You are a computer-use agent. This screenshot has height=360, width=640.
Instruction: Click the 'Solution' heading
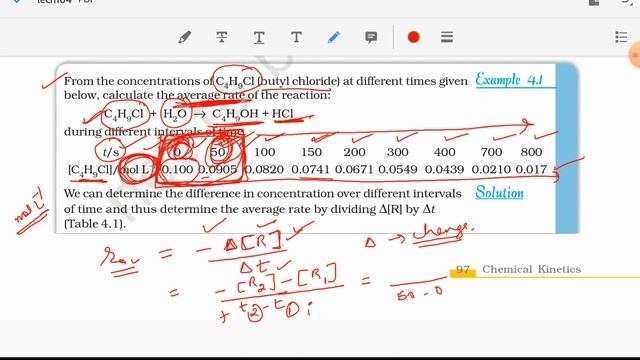(499, 192)
